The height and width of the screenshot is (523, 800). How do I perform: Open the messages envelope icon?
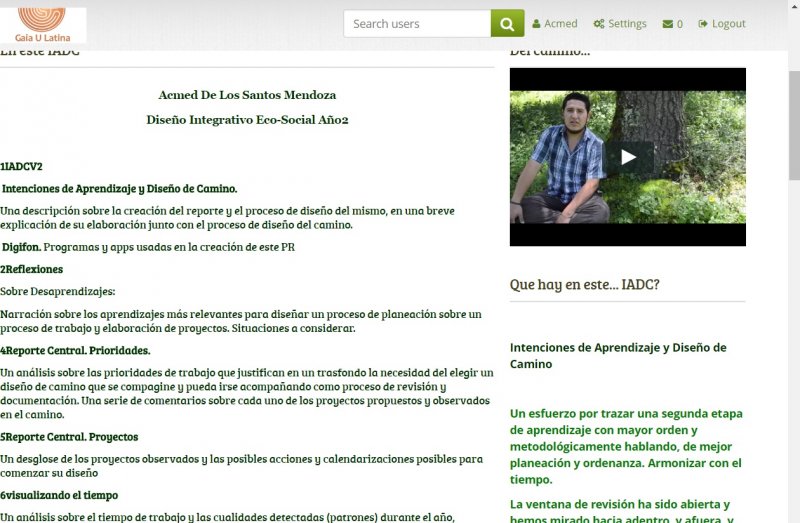667,24
